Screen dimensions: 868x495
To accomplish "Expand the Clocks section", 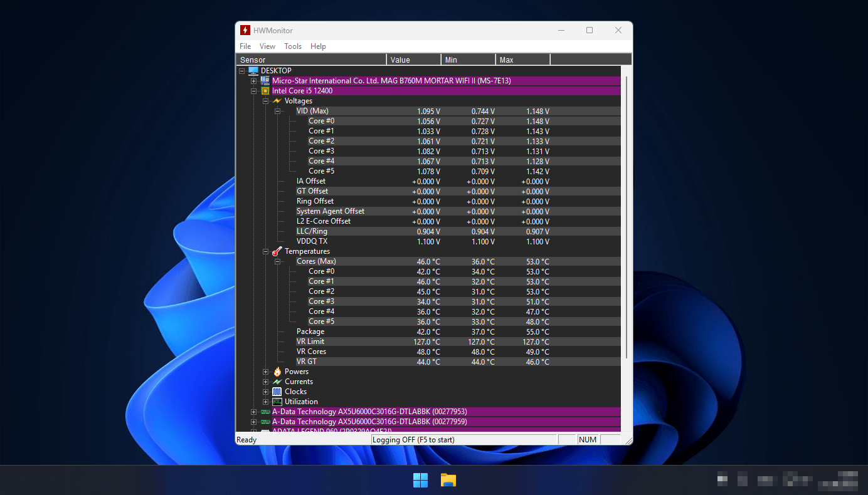I will (265, 392).
